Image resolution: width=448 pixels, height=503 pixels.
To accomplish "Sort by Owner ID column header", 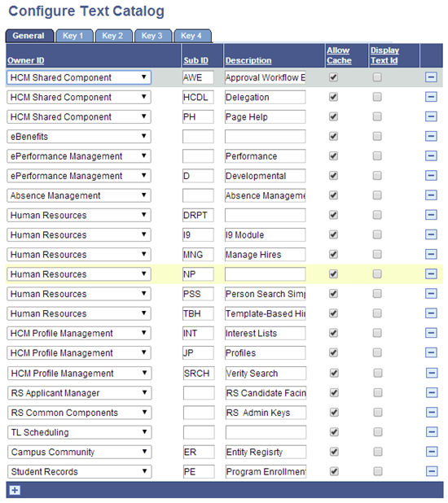I will point(26,60).
